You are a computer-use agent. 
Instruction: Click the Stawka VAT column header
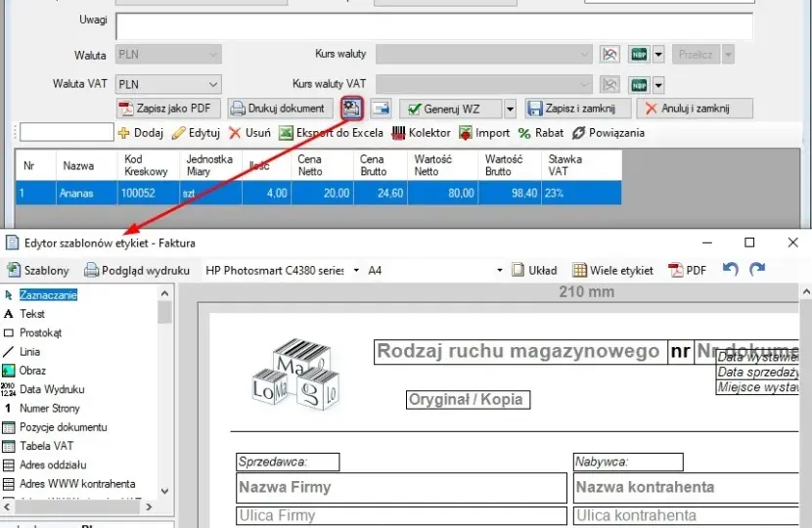(x=581, y=165)
